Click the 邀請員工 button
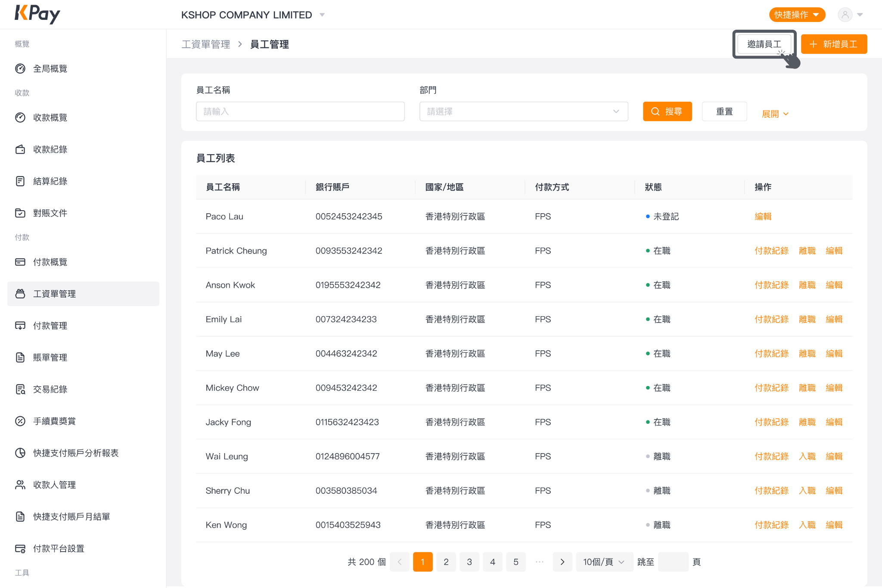Viewport: 882px width, 588px height. click(x=764, y=44)
